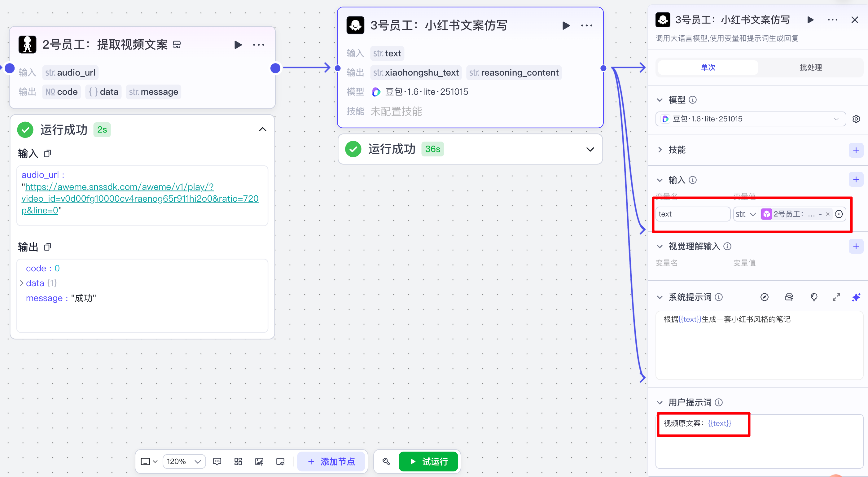Click the AI optimize sparkle icon for 系统提示词

tap(856, 297)
